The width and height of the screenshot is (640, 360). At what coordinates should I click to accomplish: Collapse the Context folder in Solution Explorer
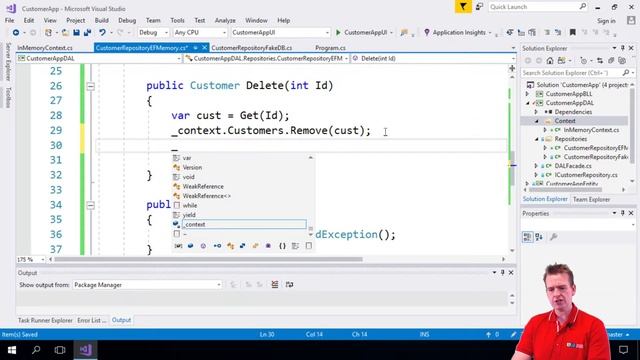click(x=537, y=121)
